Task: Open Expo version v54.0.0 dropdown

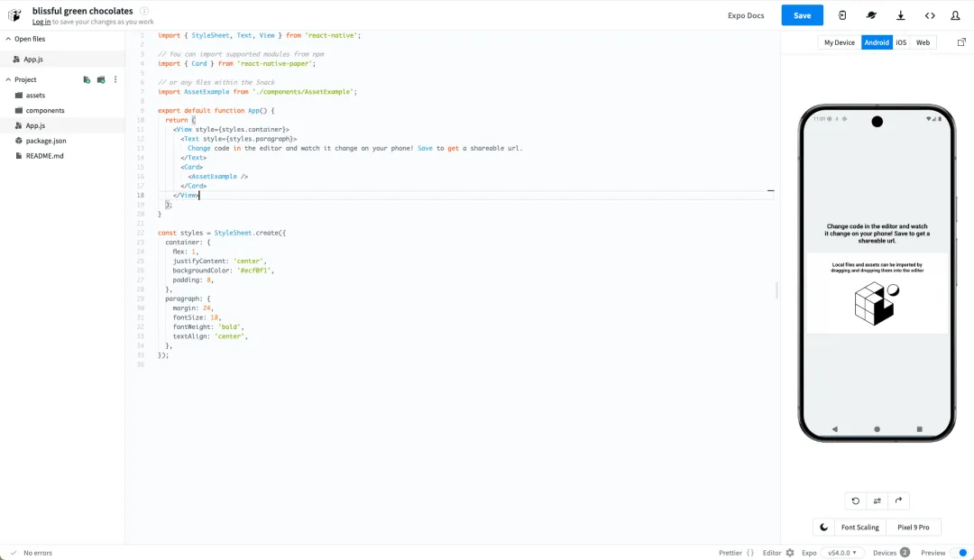Action: [x=841, y=553]
